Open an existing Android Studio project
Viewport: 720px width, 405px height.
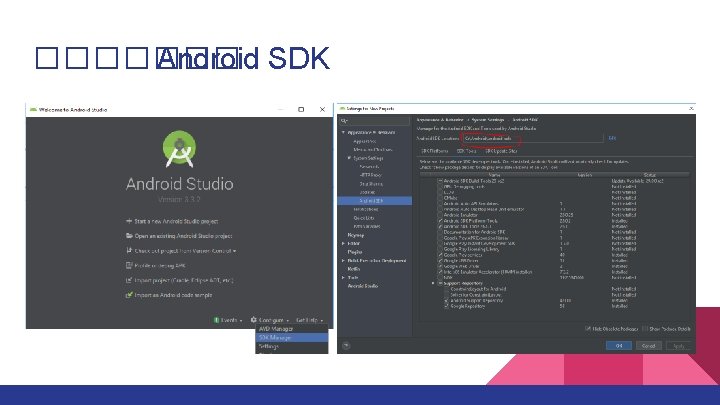tap(183, 236)
